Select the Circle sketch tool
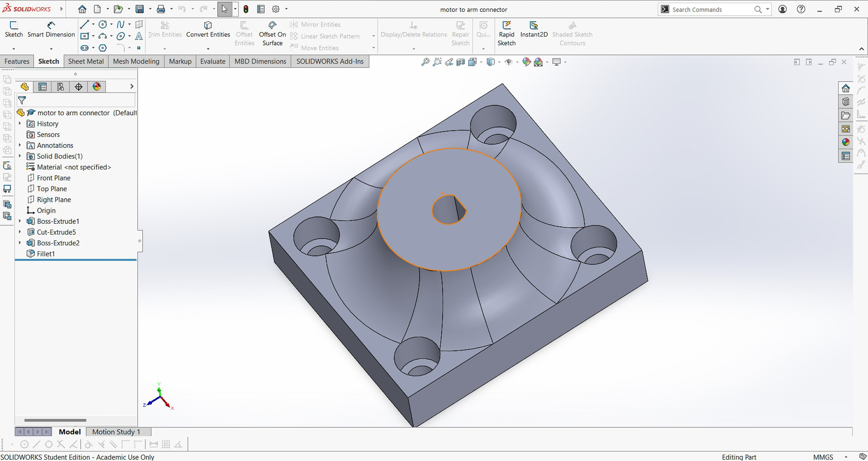The height and width of the screenshot is (461, 868). click(x=102, y=25)
